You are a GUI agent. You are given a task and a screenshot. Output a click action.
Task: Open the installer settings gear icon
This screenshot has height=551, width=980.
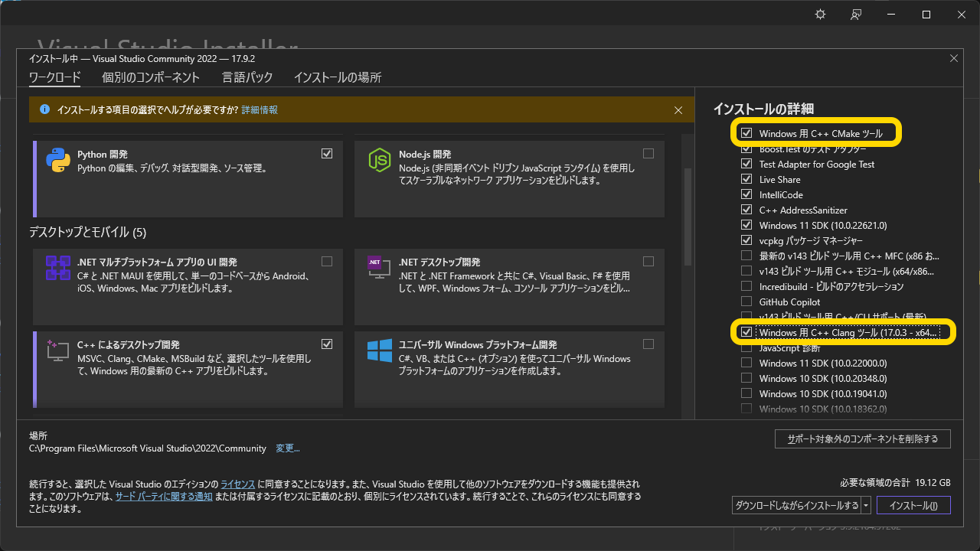tap(819, 14)
